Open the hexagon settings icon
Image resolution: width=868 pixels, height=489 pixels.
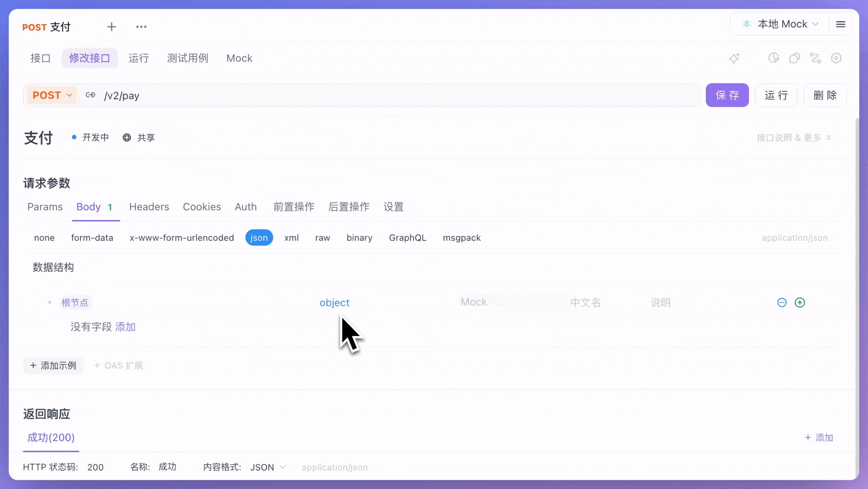(836, 58)
